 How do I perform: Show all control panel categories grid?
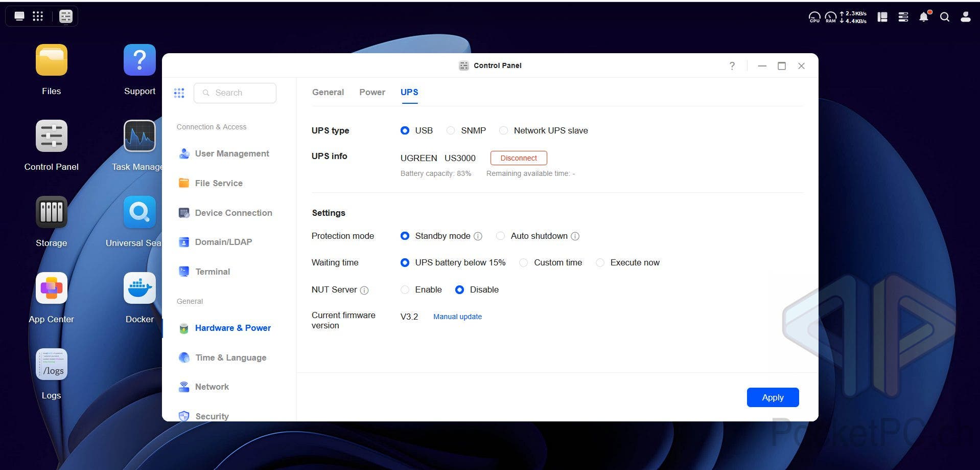[179, 93]
